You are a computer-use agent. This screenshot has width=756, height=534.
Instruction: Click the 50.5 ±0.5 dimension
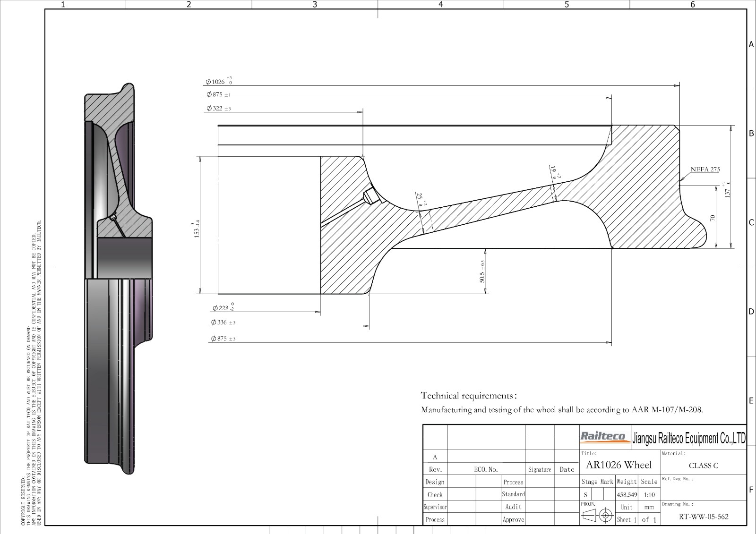482,271
